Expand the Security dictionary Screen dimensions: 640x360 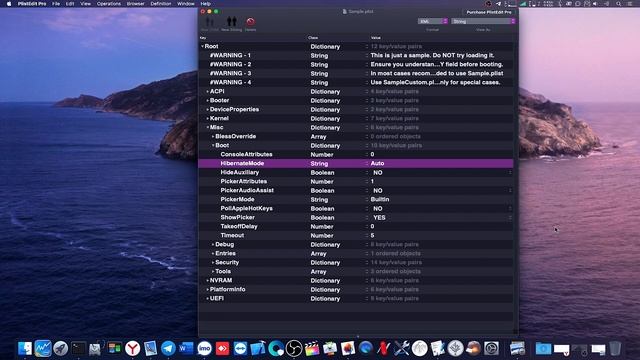click(213, 262)
